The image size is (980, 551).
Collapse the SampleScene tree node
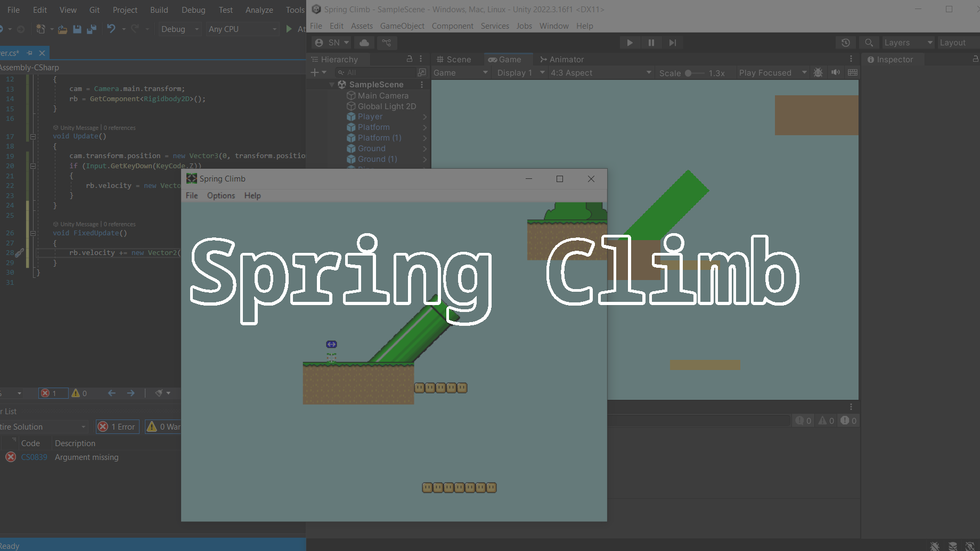pyautogui.click(x=332, y=85)
